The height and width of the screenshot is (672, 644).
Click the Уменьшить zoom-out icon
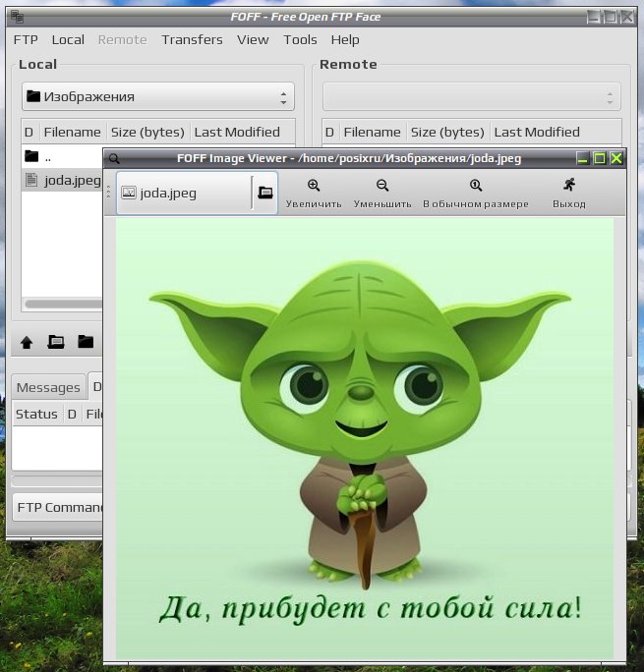382,186
